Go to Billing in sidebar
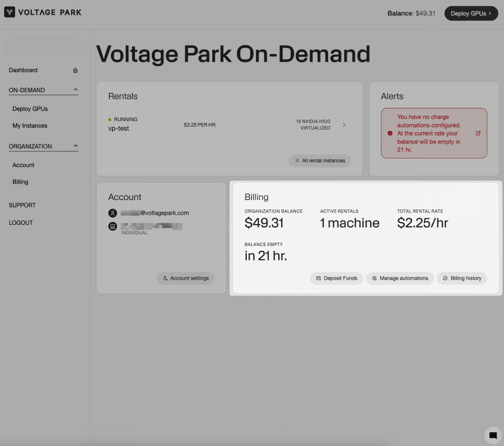Viewport: 504px width, 446px height. pos(20,182)
